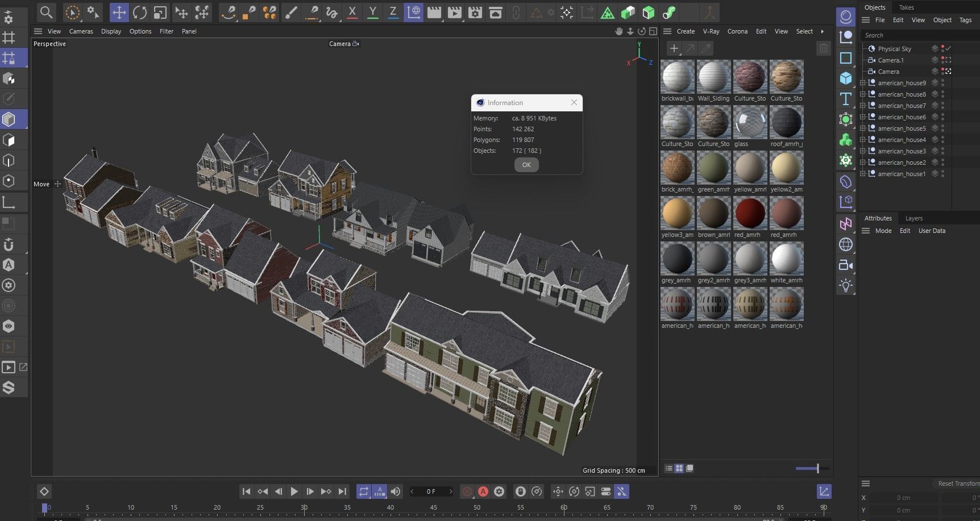The height and width of the screenshot is (521, 980).
Task: Go to the end of the animation
Action: (x=342, y=491)
